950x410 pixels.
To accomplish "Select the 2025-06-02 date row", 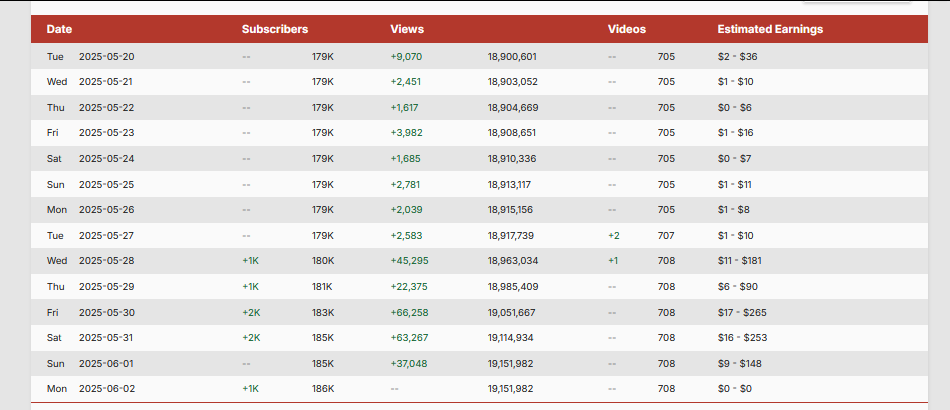I will 479,389.
